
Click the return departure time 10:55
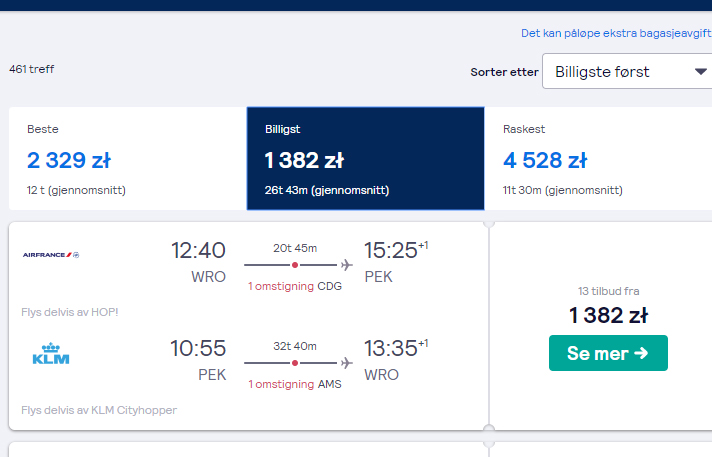(198, 348)
